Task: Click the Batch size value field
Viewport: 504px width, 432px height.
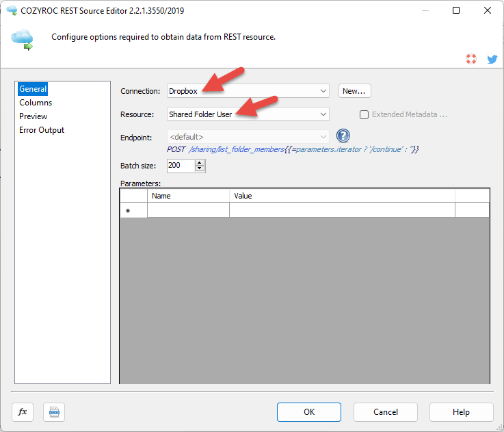Action: pos(181,166)
